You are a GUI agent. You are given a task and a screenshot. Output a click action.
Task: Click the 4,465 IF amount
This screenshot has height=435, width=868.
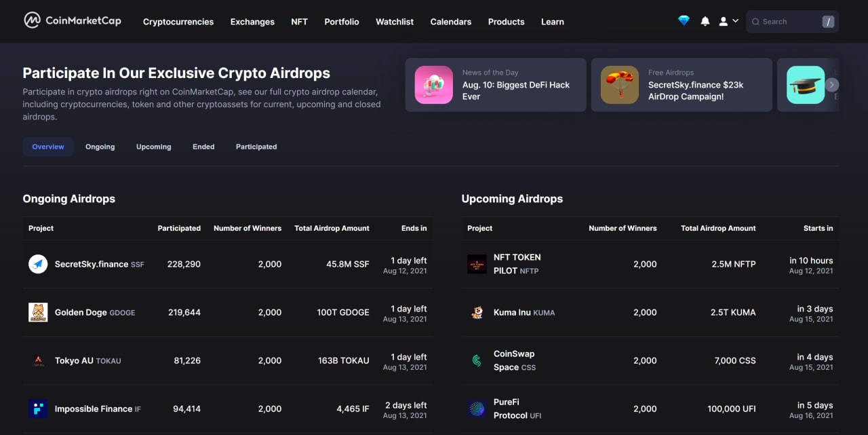click(x=353, y=409)
